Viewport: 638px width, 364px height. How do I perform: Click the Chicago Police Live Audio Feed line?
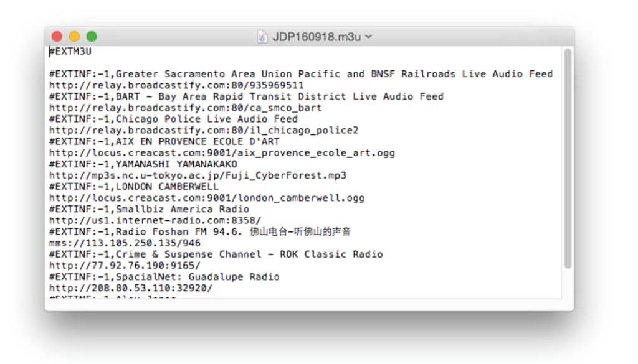coord(173,119)
